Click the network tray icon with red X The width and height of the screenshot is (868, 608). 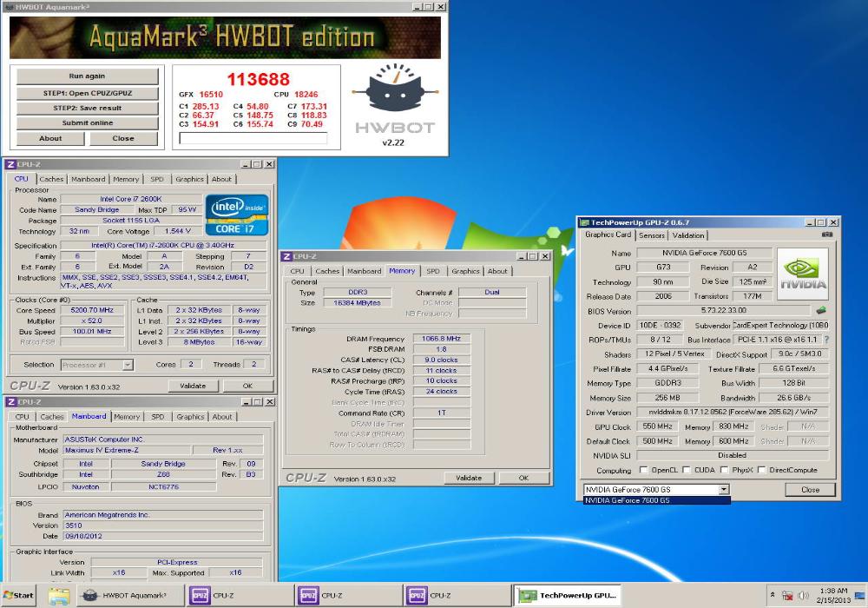[x=787, y=596]
